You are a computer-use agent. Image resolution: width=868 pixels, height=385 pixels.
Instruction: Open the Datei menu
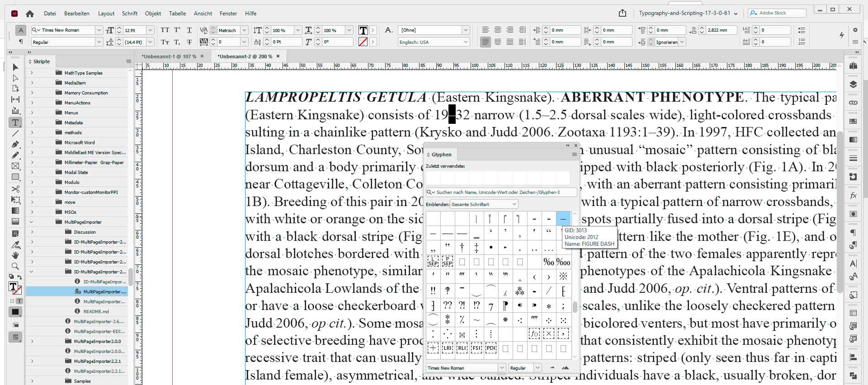pos(50,14)
